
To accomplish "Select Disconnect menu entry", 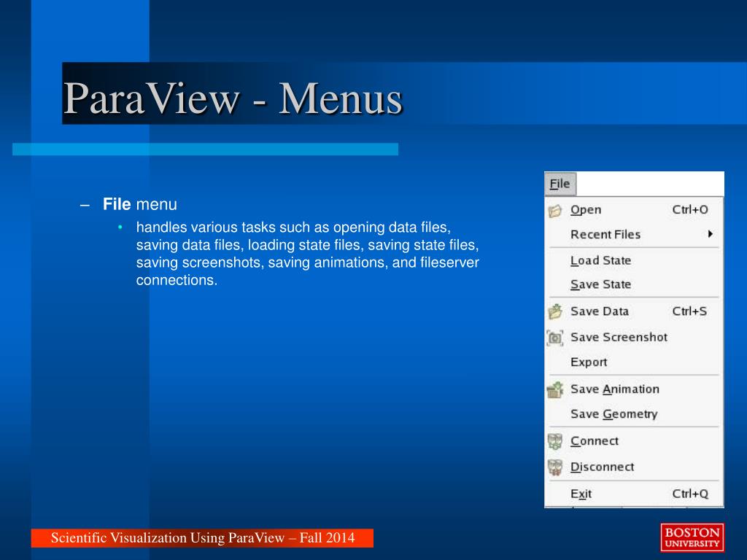I will (634, 467).
